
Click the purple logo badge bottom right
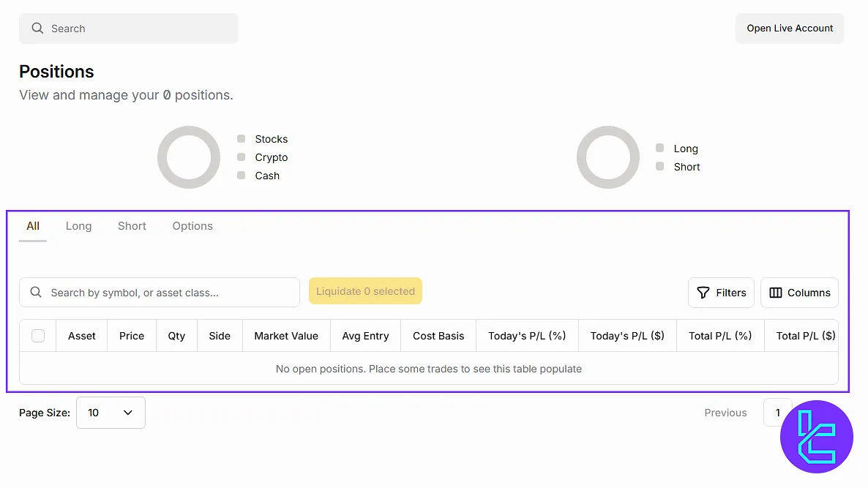click(x=817, y=437)
